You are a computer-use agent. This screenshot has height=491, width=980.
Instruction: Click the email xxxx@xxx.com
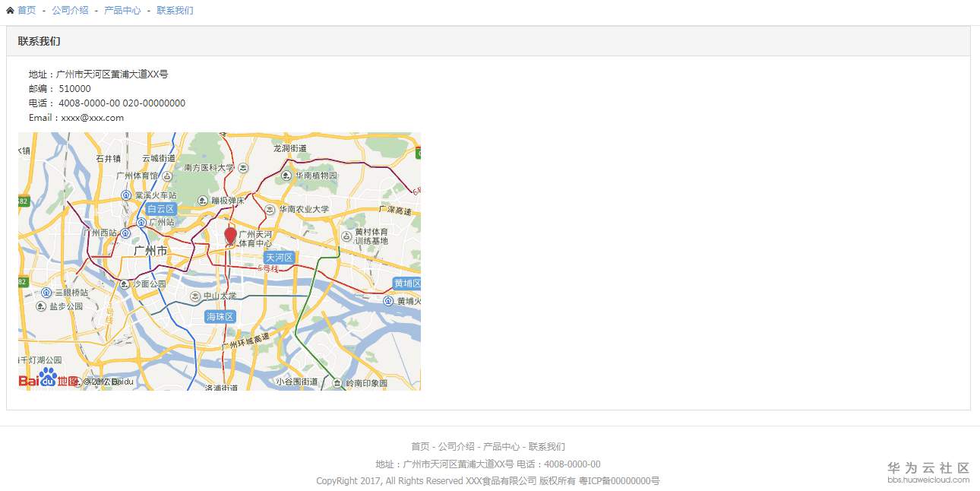pos(92,118)
